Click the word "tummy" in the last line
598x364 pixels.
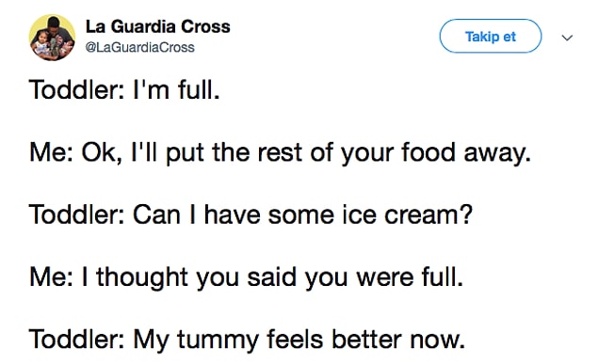click(x=218, y=340)
